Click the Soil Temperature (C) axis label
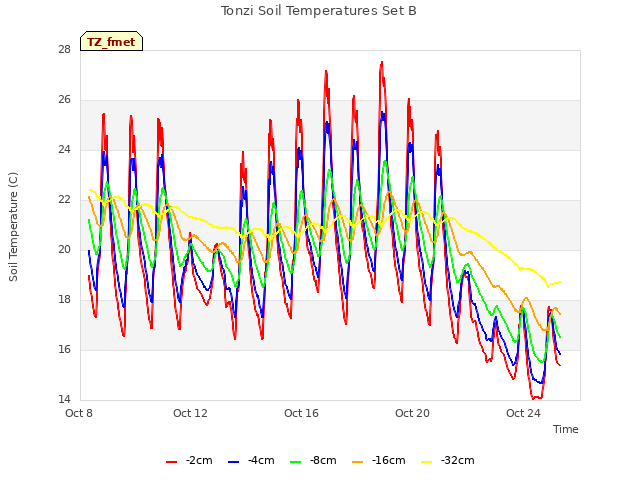This screenshot has width=640, height=480. tap(13, 227)
